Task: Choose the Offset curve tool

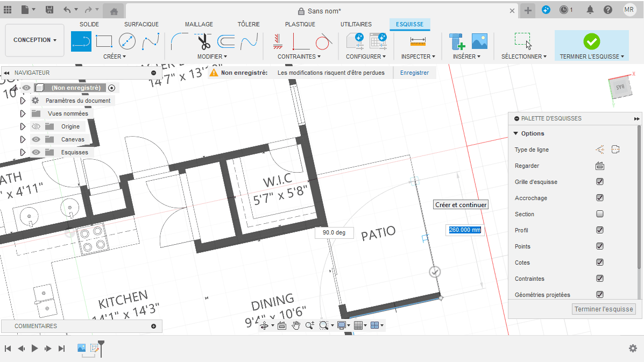Action: [226, 41]
